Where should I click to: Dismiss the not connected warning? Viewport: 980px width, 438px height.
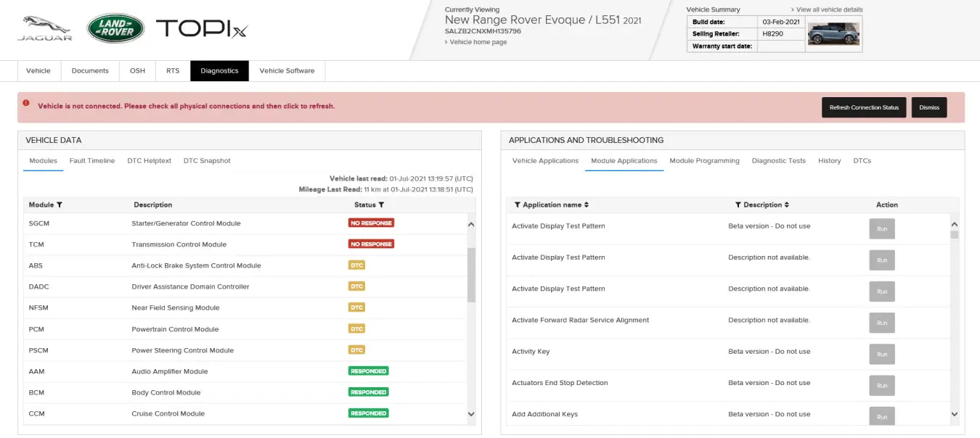click(x=928, y=107)
